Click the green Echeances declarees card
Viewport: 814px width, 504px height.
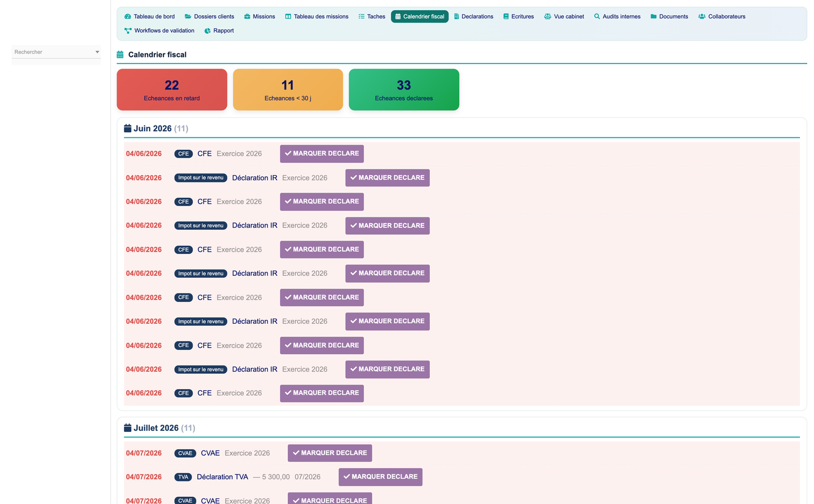point(404,90)
